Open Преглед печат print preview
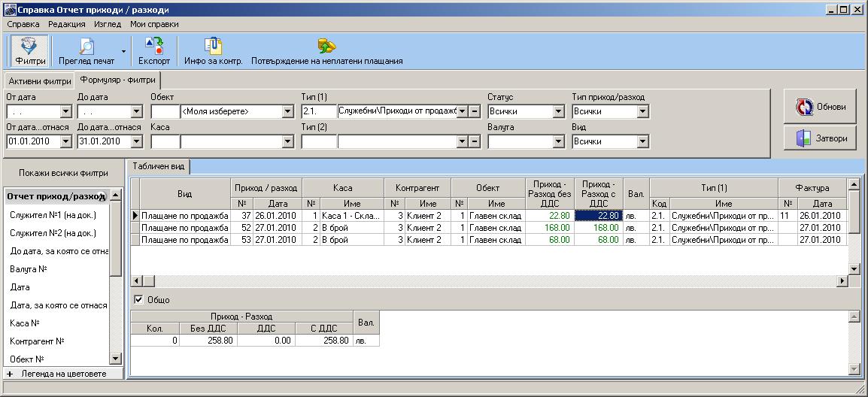 pos(86,51)
